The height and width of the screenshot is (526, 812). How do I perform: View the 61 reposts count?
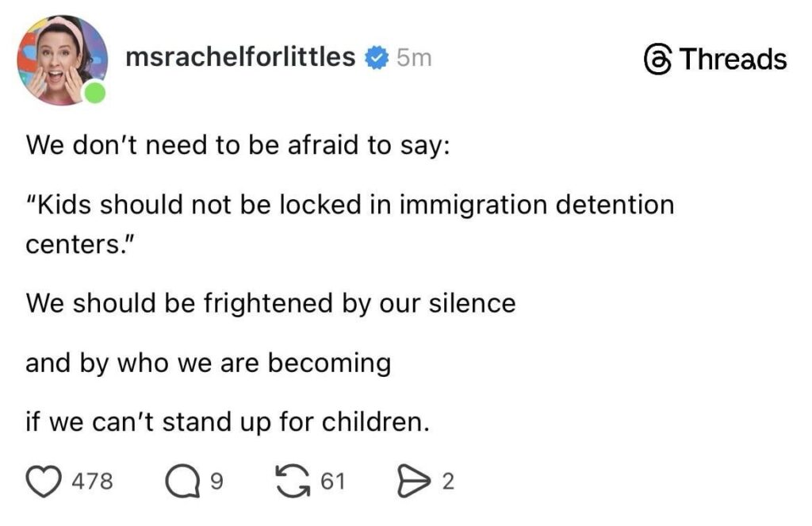point(334,479)
